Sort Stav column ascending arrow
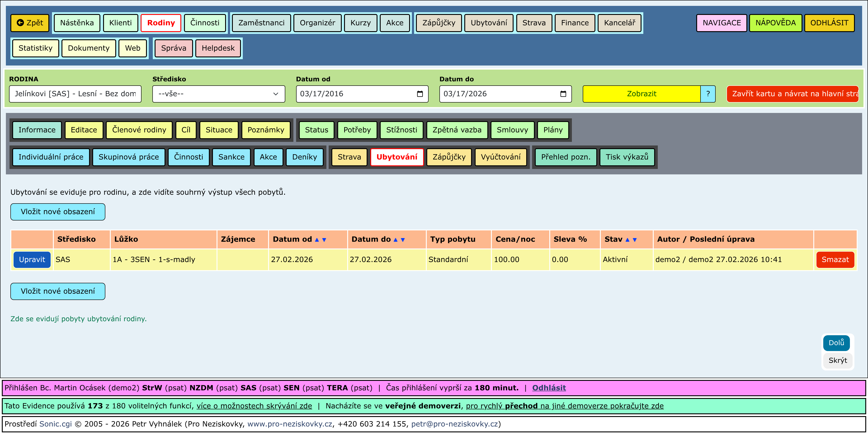 coord(627,240)
